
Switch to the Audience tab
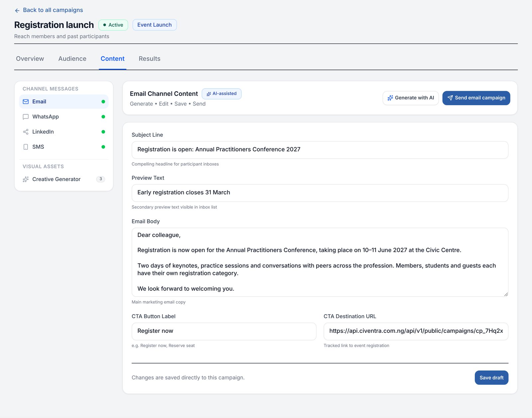coord(72,59)
